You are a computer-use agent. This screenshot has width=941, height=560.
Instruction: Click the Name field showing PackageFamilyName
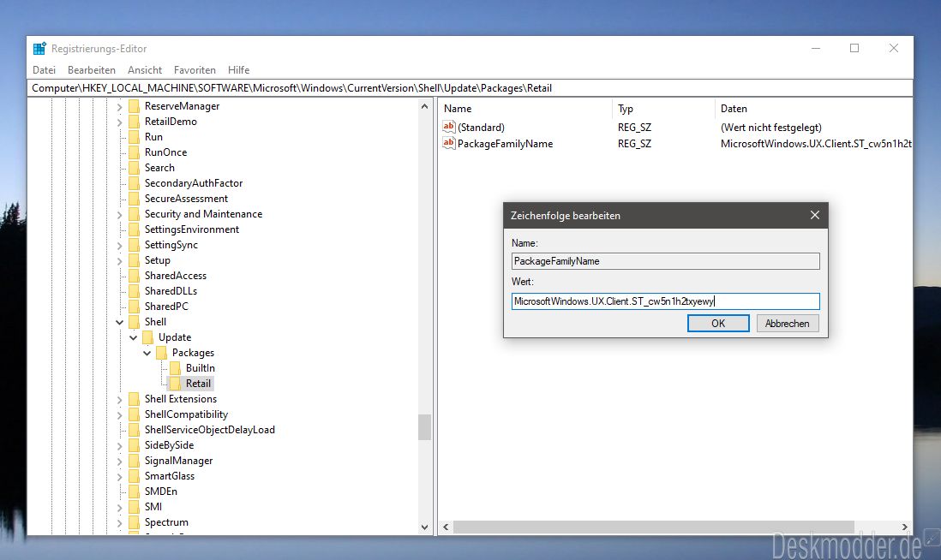coord(666,261)
